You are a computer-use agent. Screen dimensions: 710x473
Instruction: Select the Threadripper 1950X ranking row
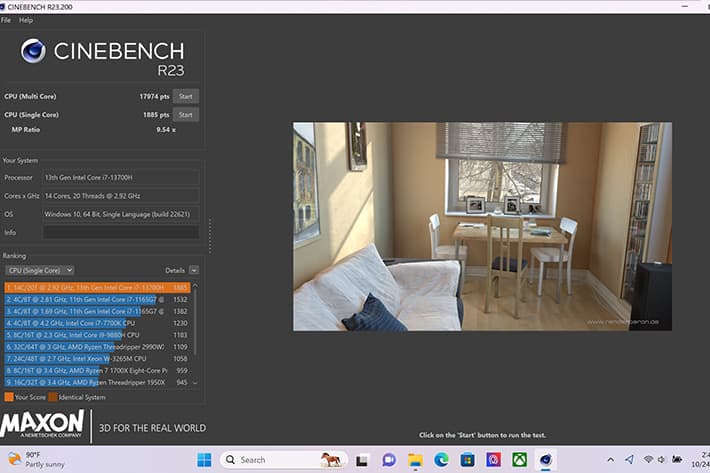pyautogui.click(x=97, y=382)
